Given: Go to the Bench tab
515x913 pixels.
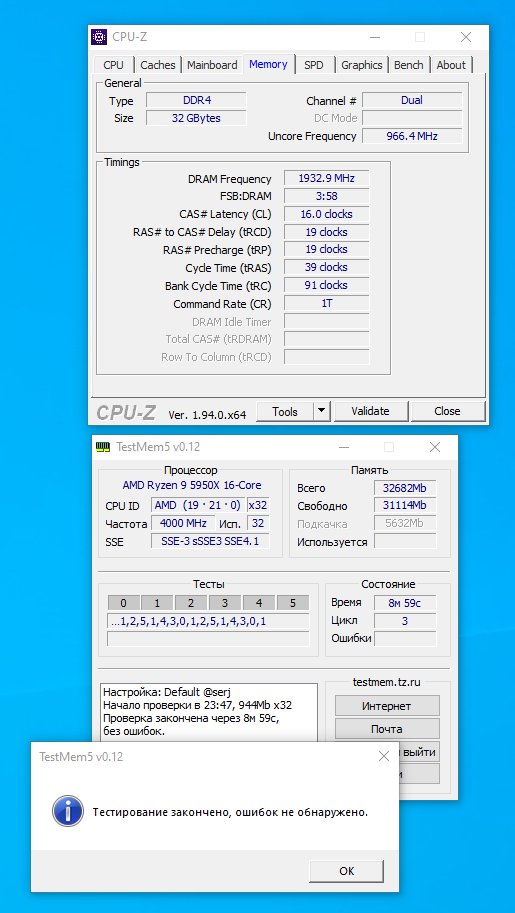Looking at the screenshot, I should pyautogui.click(x=409, y=65).
